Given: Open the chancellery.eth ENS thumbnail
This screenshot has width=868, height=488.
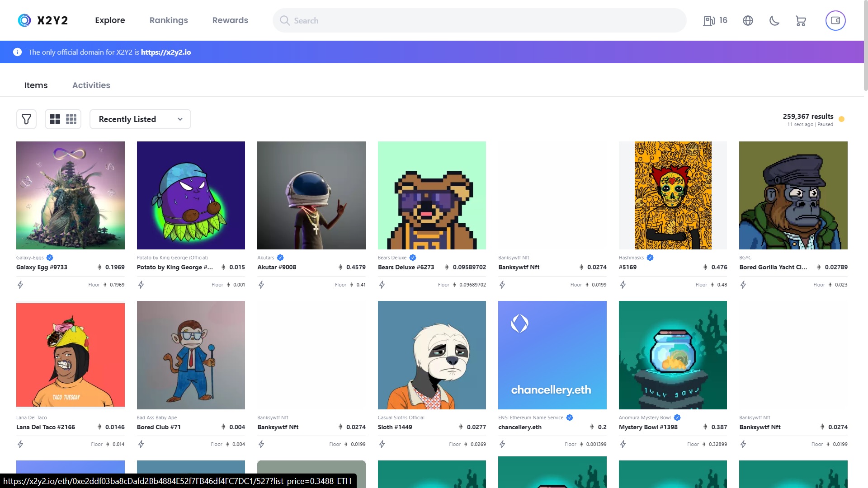Looking at the screenshot, I should pyautogui.click(x=552, y=355).
